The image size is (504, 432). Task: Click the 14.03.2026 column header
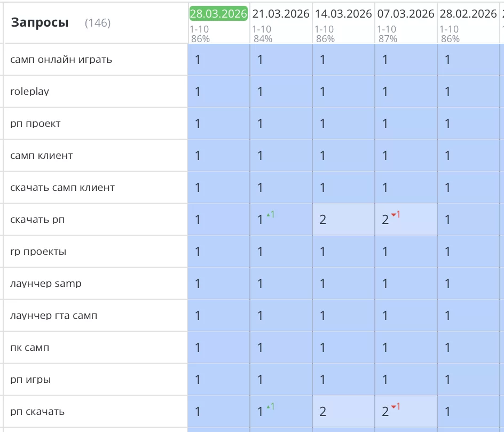coord(343,14)
